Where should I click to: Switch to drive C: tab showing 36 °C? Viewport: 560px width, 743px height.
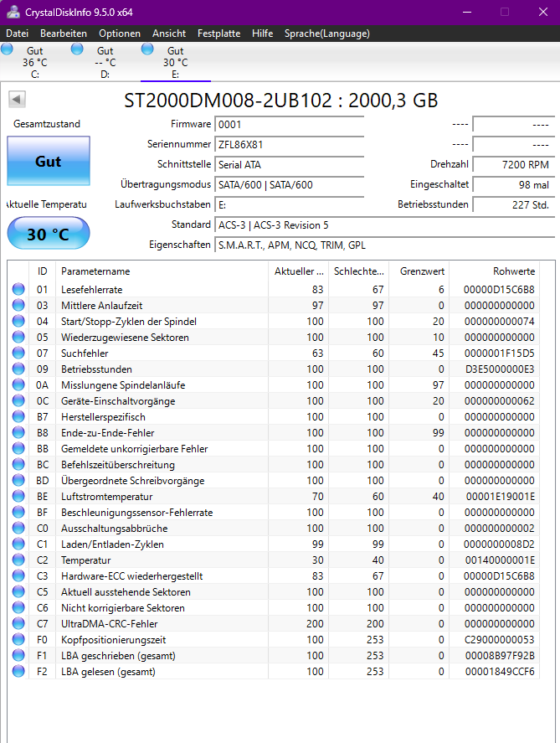click(x=35, y=62)
